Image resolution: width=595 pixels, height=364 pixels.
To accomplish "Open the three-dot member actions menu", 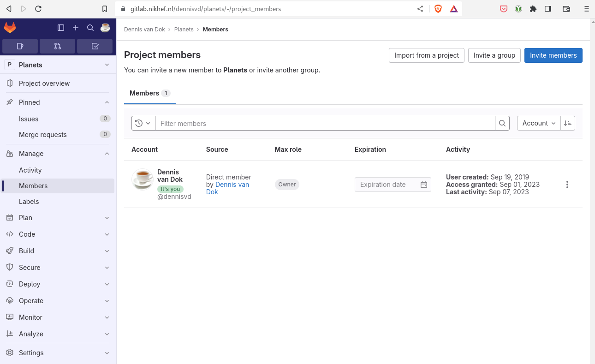I will tap(567, 185).
